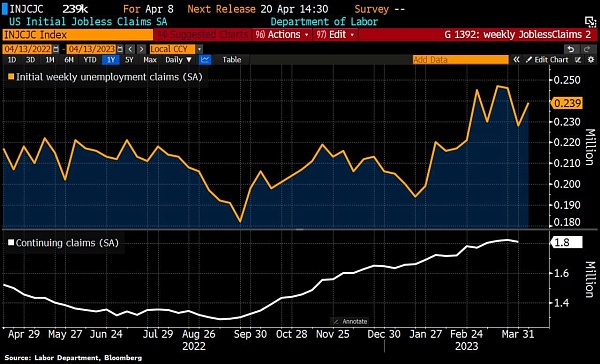Open the 97) Edit dropdown menu
This screenshot has width=600, height=364.
coord(336,35)
